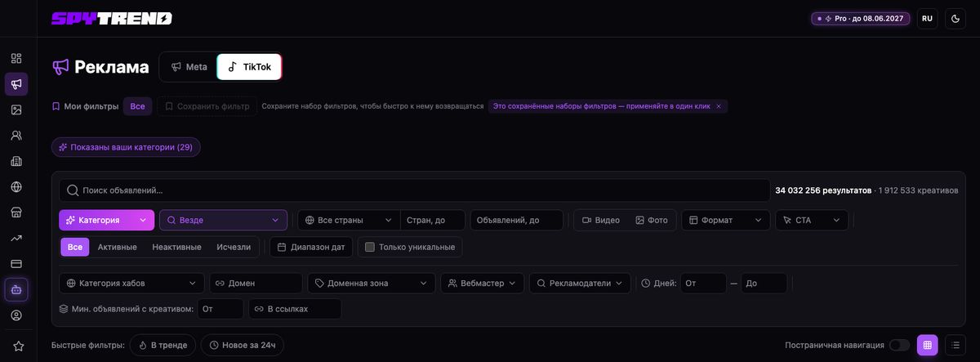
Task: Select the Исчезли status tab
Action: click(x=234, y=247)
